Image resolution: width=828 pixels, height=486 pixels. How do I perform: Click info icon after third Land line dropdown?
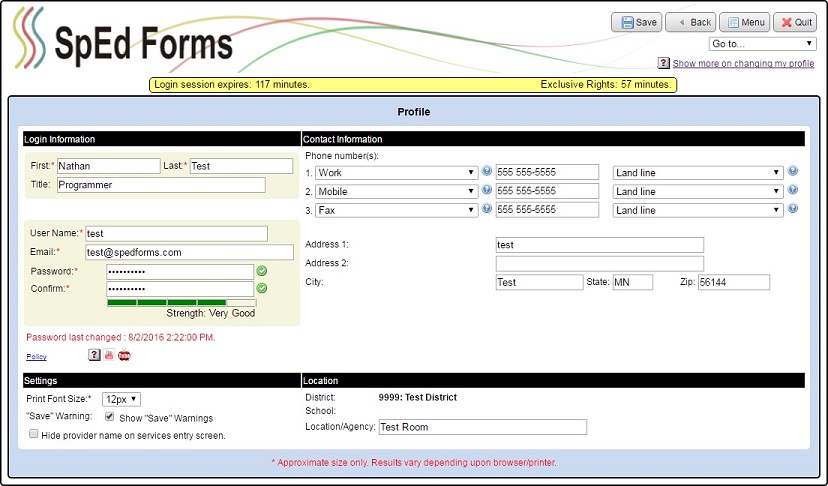(792, 209)
